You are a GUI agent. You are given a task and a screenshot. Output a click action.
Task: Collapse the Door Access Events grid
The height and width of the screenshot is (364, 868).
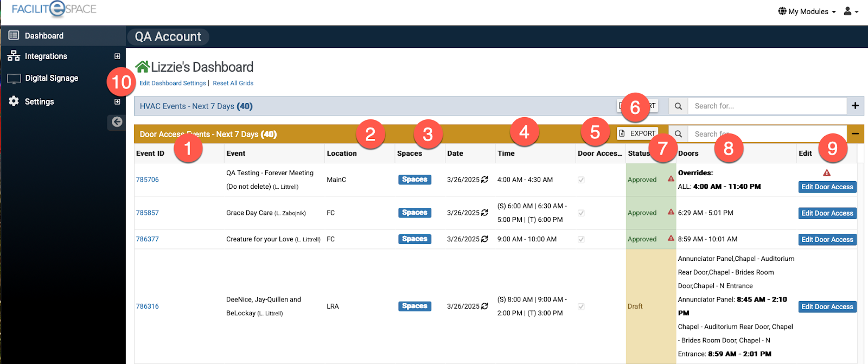point(855,133)
